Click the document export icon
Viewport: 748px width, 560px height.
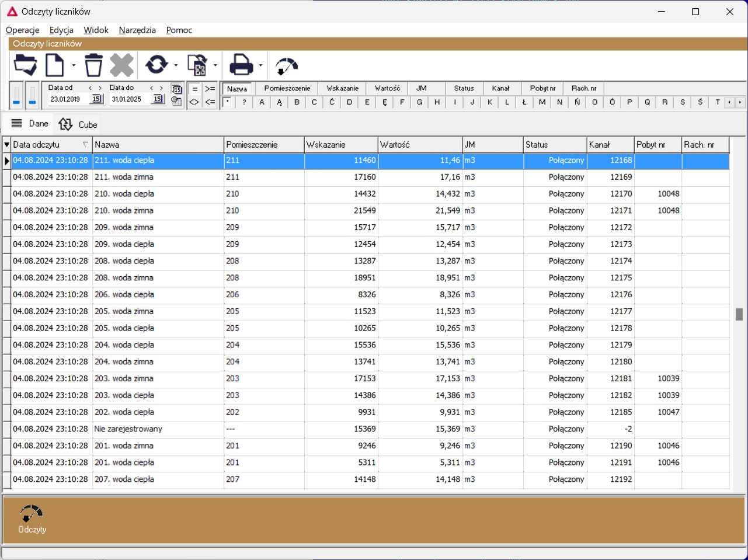(198, 65)
